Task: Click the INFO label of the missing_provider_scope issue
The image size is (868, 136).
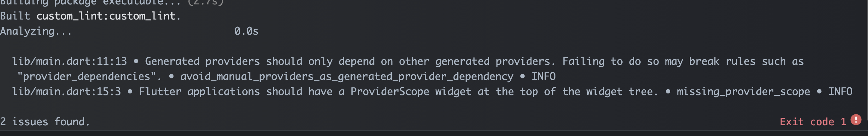Action: coord(840,92)
